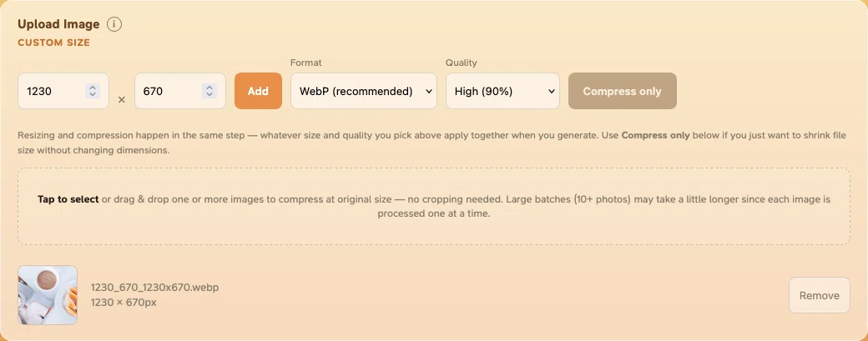
Task: Click the 1230_670_1230x670.webp filename
Action: click(154, 288)
